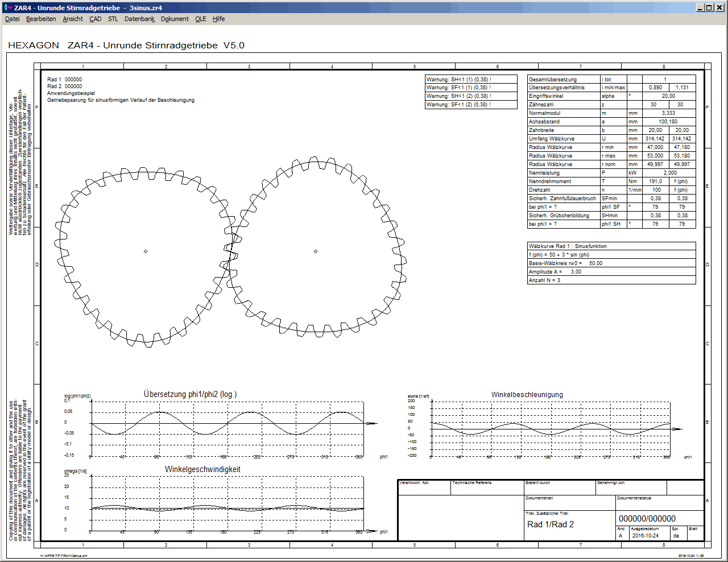The width and height of the screenshot is (728, 562).
Task: Click the document number 000000/000000
Action: pos(647,519)
